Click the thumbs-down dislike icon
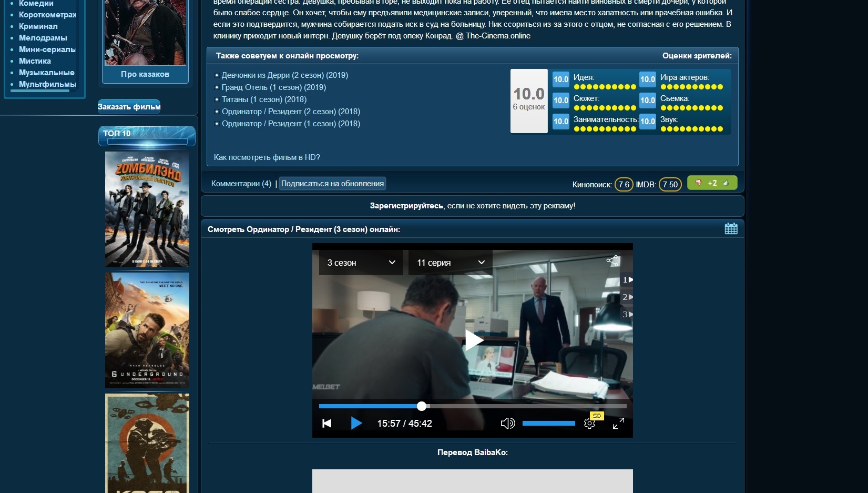The height and width of the screenshot is (493, 868). click(699, 183)
